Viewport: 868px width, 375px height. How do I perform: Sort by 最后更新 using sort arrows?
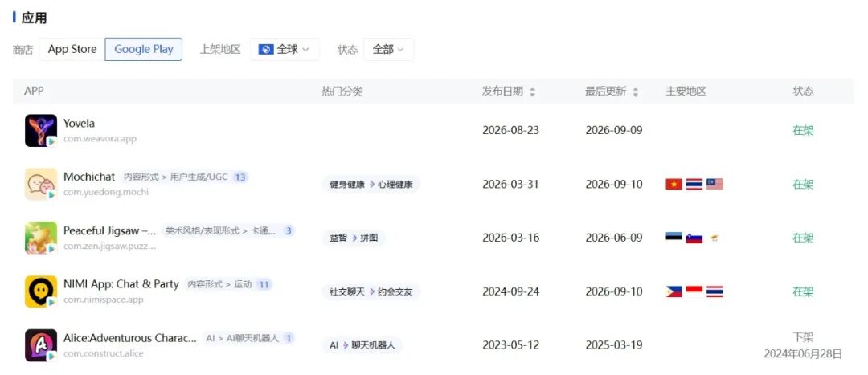click(x=636, y=92)
